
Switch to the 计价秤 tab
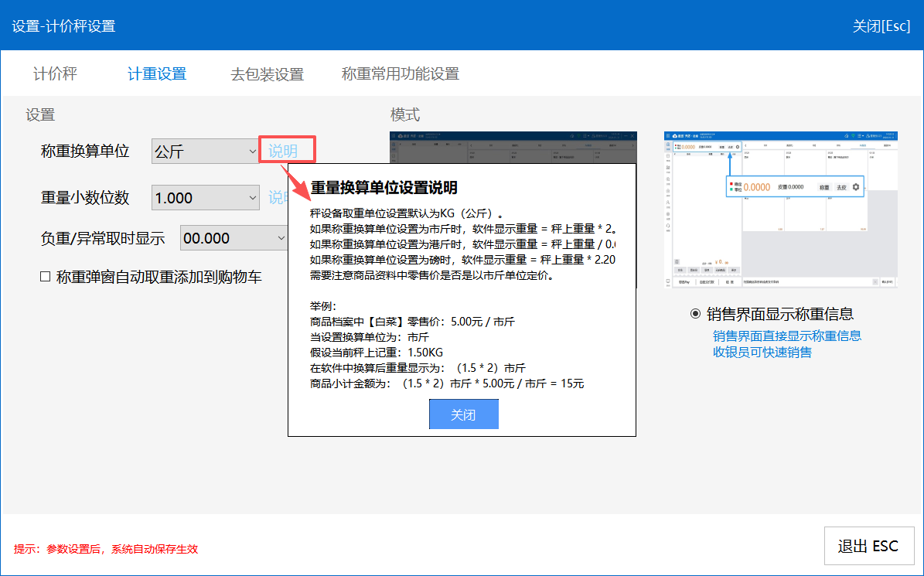pos(55,74)
